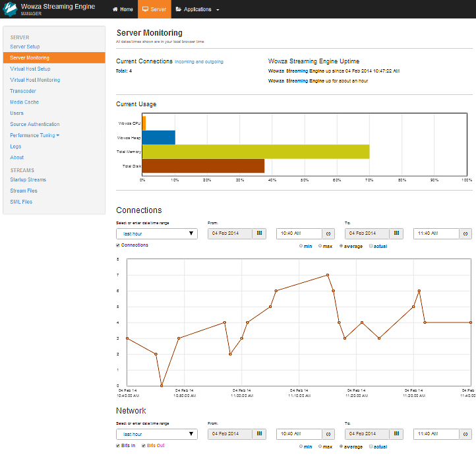Image resolution: width=476 pixels, height=457 pixels.
Task: Open Virtual Host Monitoring link
Action: tap(35, 80)
